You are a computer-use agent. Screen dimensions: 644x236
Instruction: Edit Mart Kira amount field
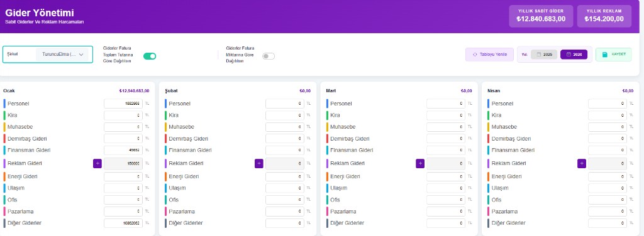pyautogui.click(x=446, y=115)
